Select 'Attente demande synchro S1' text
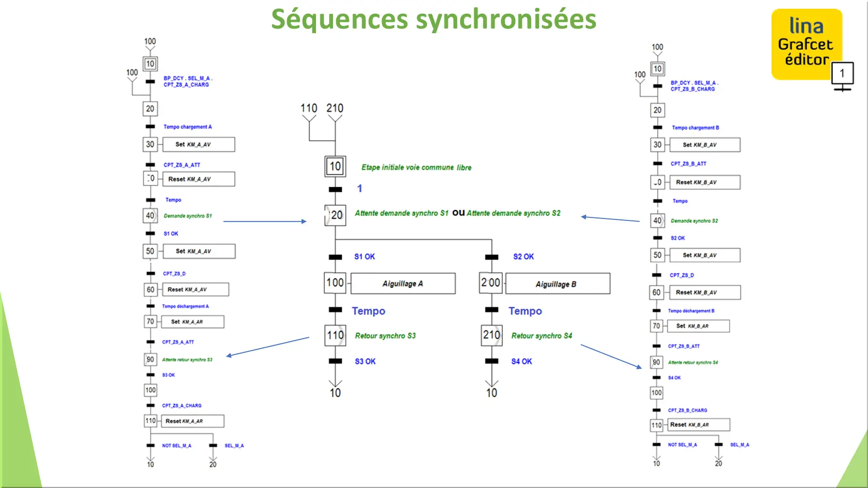This screenshot has width=868, height=488. coord(401,213)
